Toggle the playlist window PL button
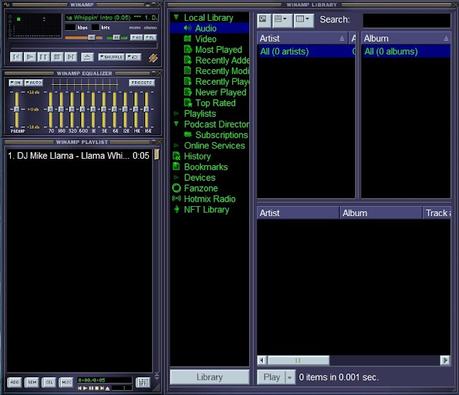 click(x=150, y=38)
